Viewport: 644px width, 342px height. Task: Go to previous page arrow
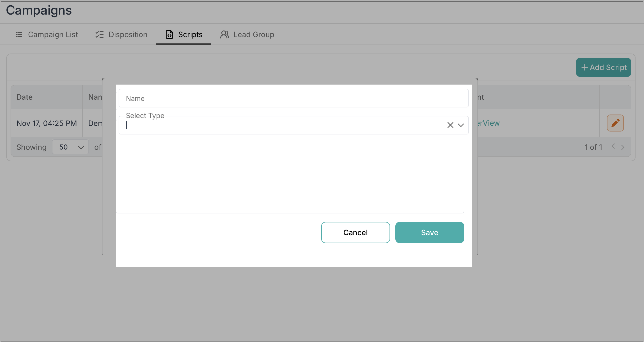(x=613, y=146)
